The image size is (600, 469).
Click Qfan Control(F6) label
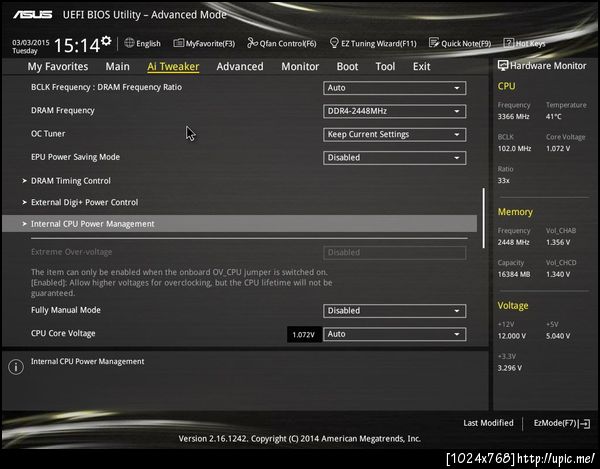[288, 44]
